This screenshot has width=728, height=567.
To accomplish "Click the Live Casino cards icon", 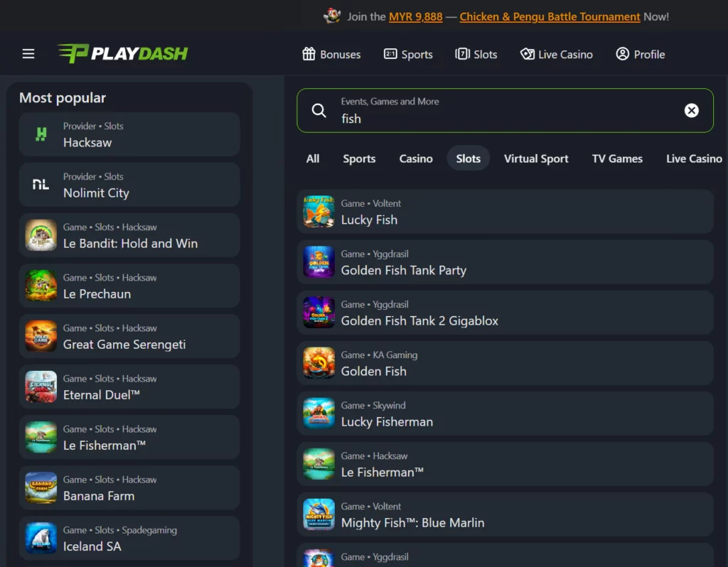I will click(x=527, y=54).
